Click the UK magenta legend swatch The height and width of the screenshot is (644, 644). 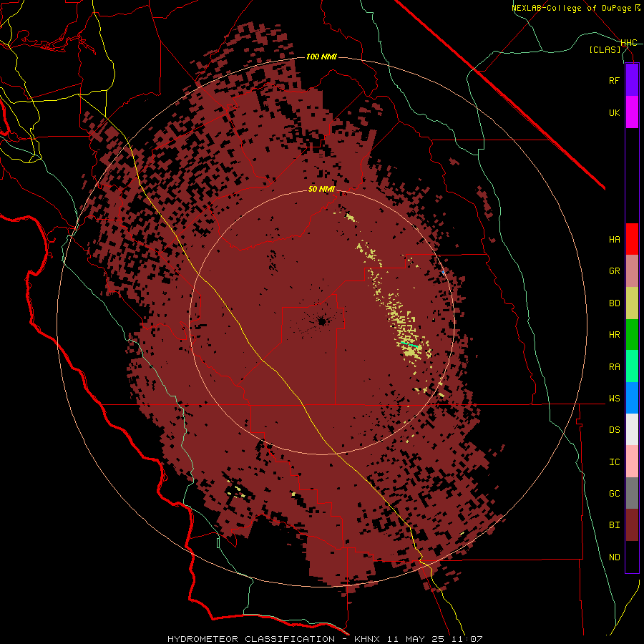point(632,112)
